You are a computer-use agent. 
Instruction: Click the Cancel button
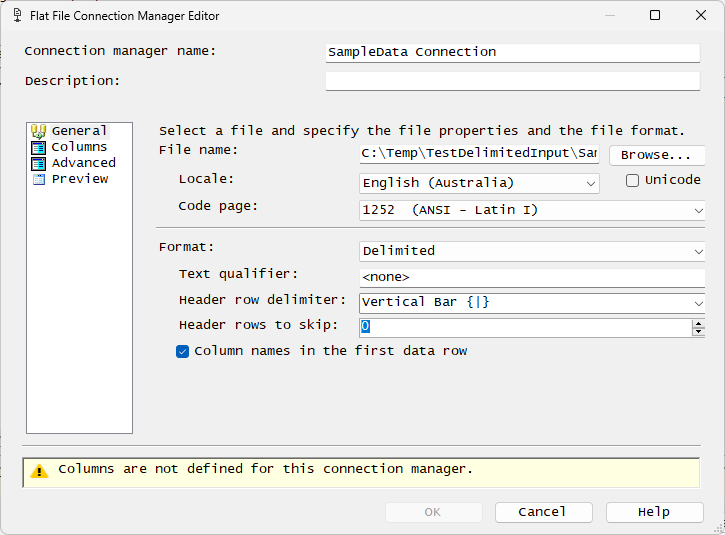pyautogui.click(x=543, y=512)
